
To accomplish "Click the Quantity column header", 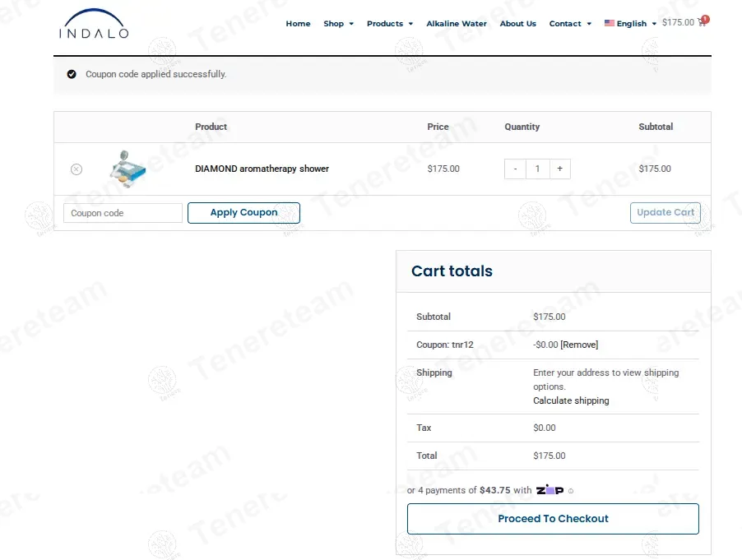I will [x=522, y=127].
